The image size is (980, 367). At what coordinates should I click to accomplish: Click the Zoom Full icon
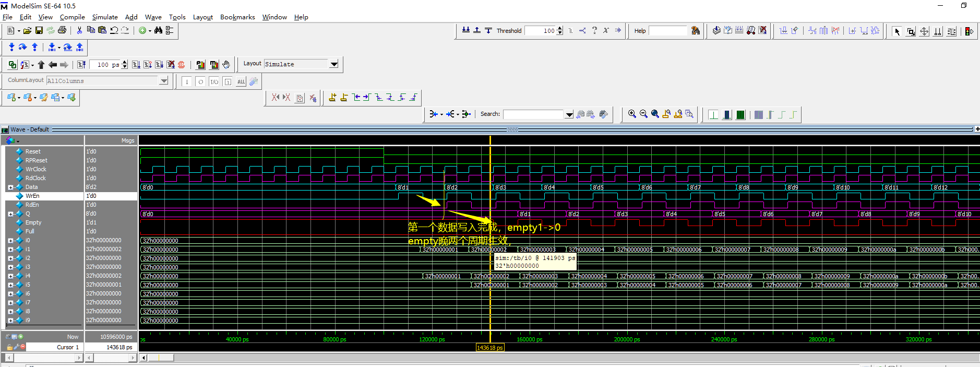click(x=655, y=114)
